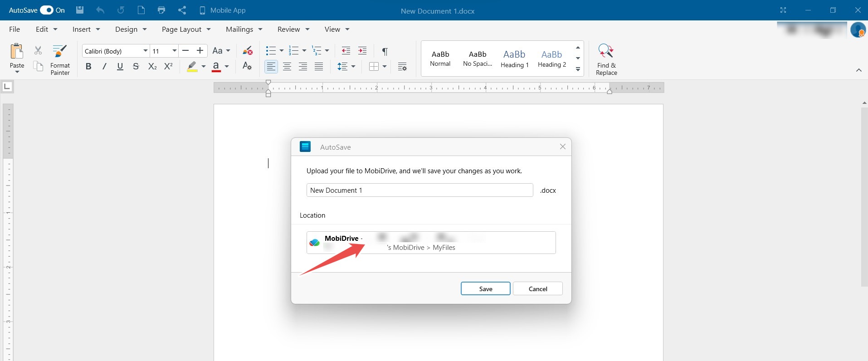Click the Bullets list icon

pos(271,50)
